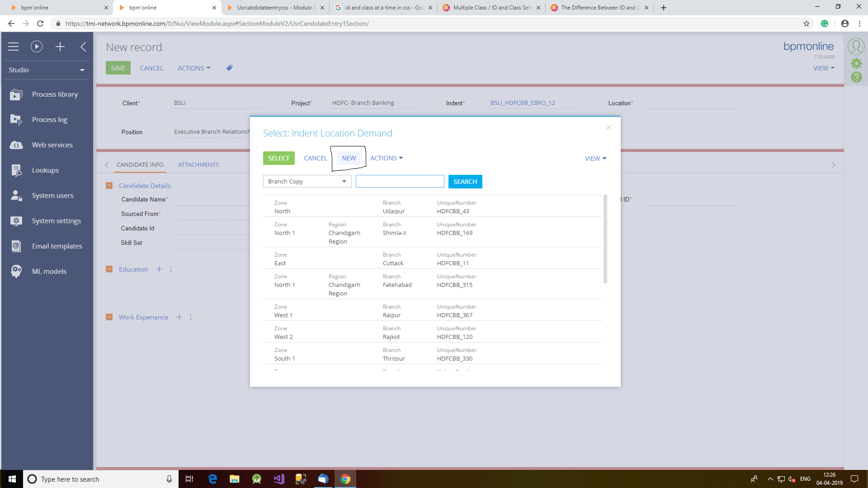This screenshot has height=488, width=868.
Task: Open Grammarly extension icon in Chrome
Action: (x=825, y=23)
